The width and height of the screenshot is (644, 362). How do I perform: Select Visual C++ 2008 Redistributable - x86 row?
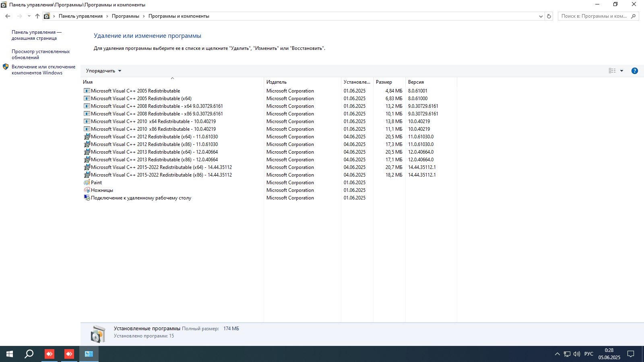pyautogui.click(x=269, y=114)
